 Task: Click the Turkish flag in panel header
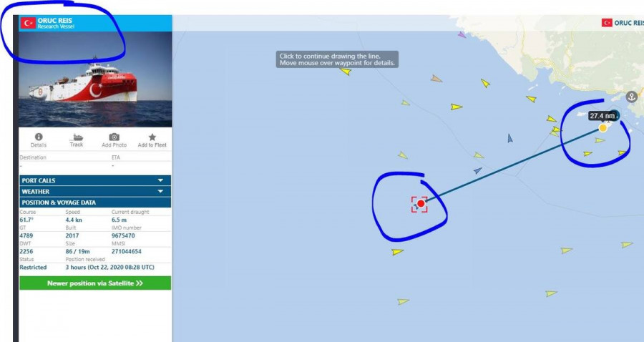point(29,23)
